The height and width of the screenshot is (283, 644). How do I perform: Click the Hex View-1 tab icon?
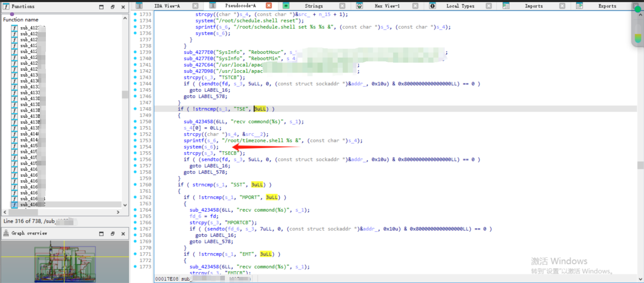tap(359, 6)
